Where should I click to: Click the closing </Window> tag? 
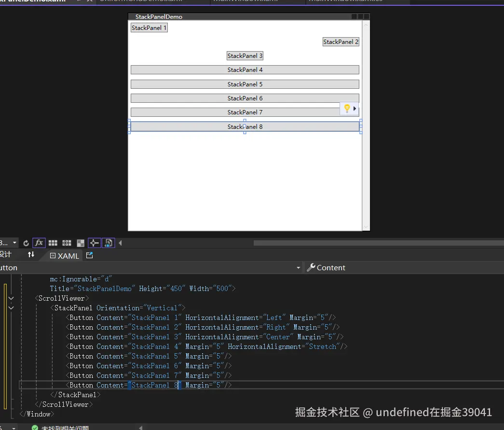[x=37, y=414]
